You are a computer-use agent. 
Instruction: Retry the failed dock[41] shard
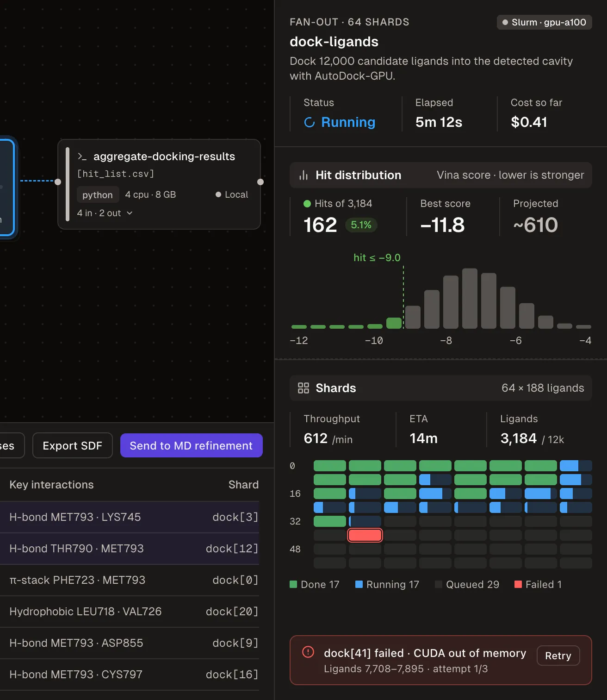(558, 656)
